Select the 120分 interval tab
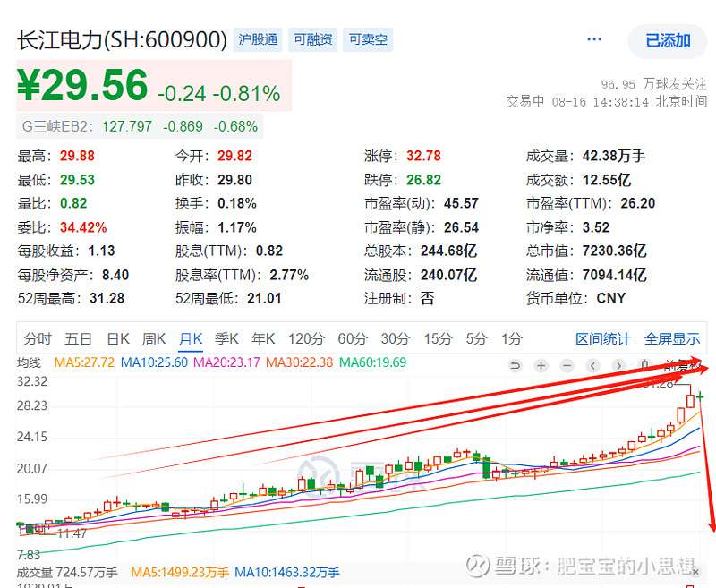Viewport: 716px width, 588px height. click(306, 339)
